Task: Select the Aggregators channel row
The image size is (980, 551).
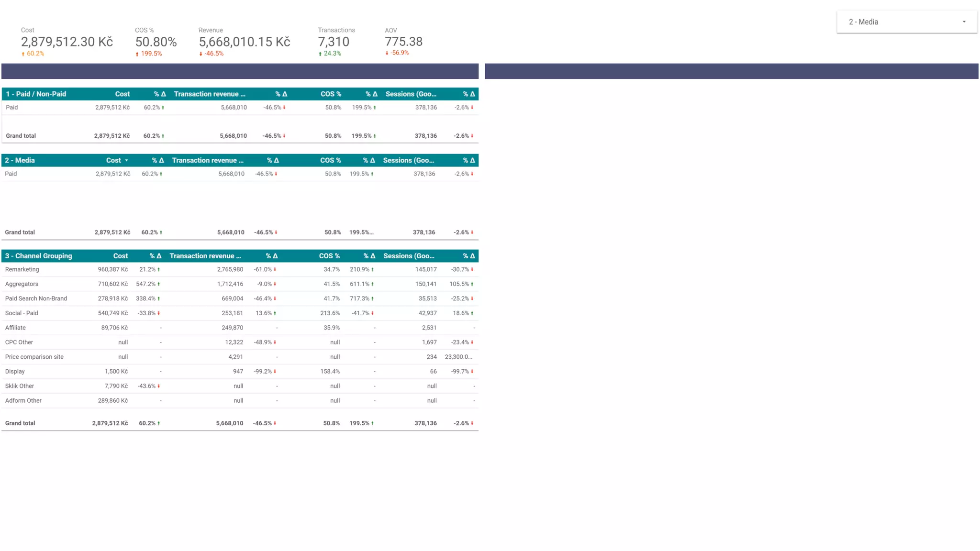Action: pos(22,284)
